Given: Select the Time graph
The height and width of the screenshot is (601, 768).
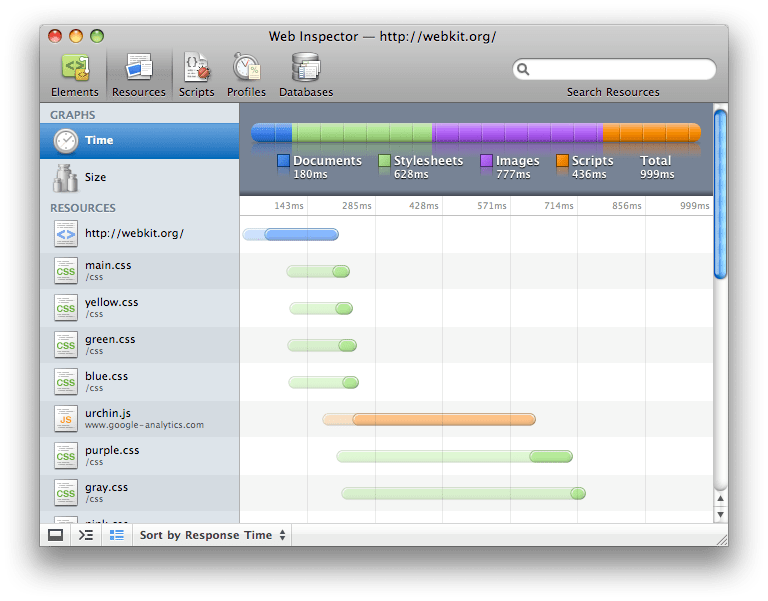Looking at the screenshot, I should point(140,140).
